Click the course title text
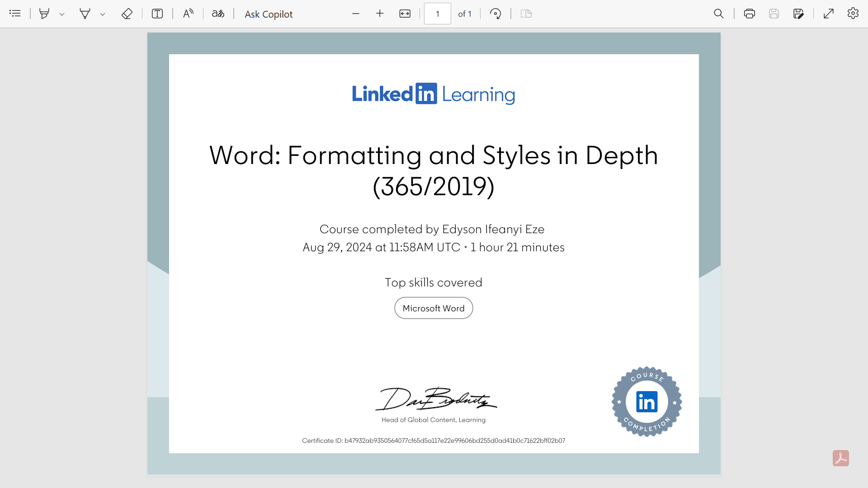The image size is (868, 488). pos(434,170)
